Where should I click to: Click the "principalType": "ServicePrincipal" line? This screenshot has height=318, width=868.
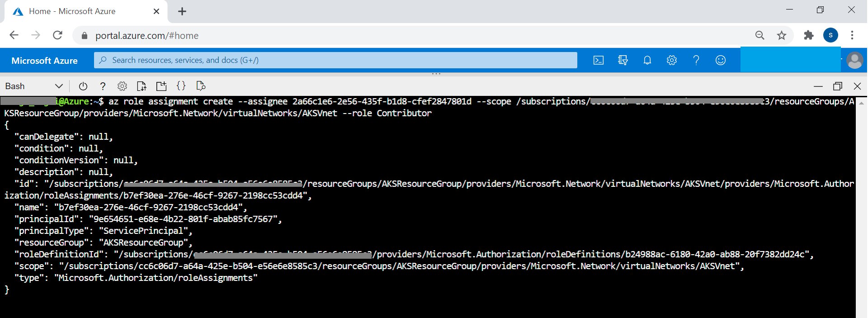104,231
